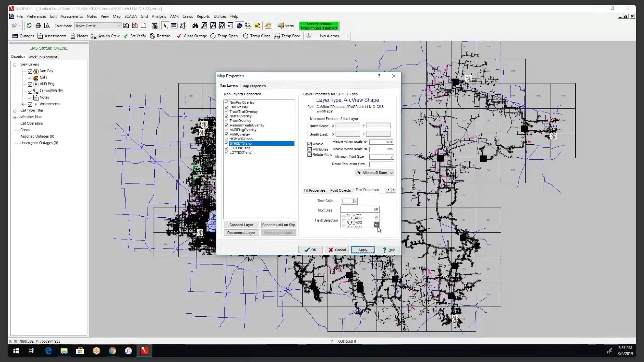Open the Text Color swatch picker
The width and height of the screenshot is (644, 362).
(349, 201)
